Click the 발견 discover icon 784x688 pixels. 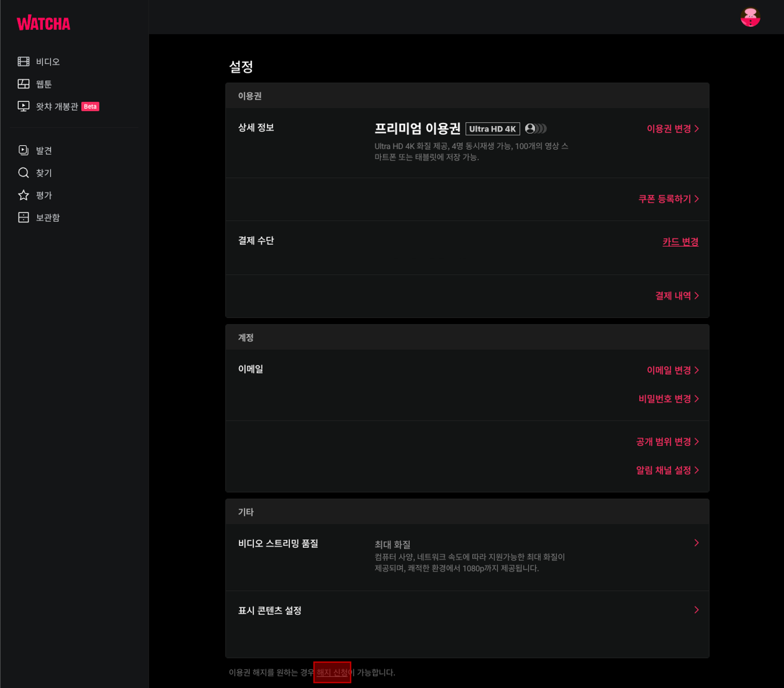point(23,150)
